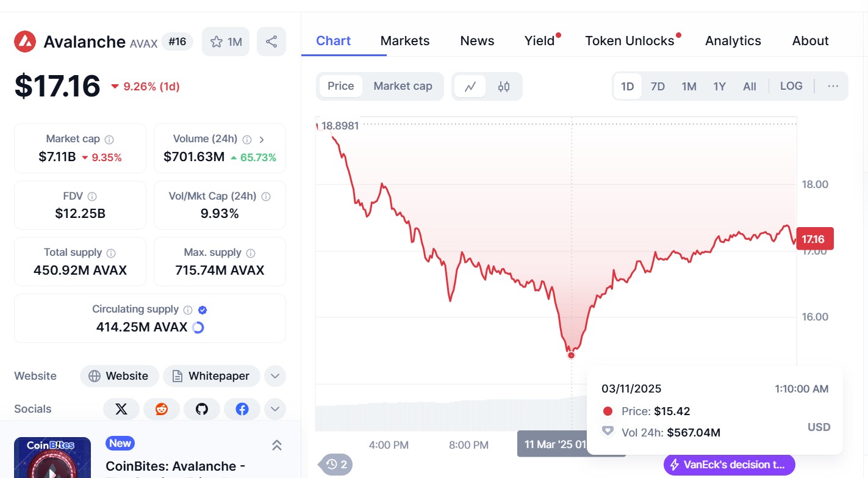Expand more socials chevron
The height and width of the screenshot is (478, 868).
(275, 409)
